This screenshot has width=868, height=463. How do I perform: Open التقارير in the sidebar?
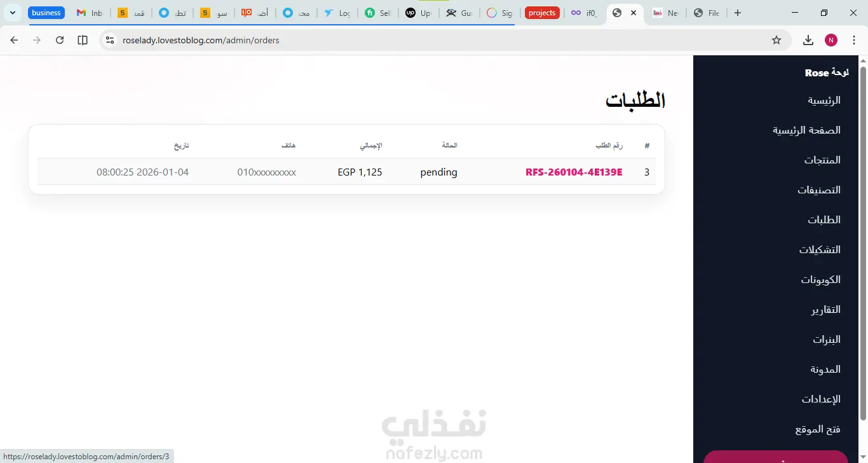click(826, 310)
